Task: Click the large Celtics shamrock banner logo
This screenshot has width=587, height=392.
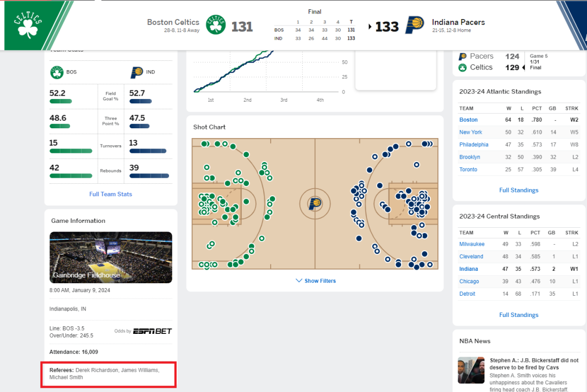Action: (x=28, y=25)
